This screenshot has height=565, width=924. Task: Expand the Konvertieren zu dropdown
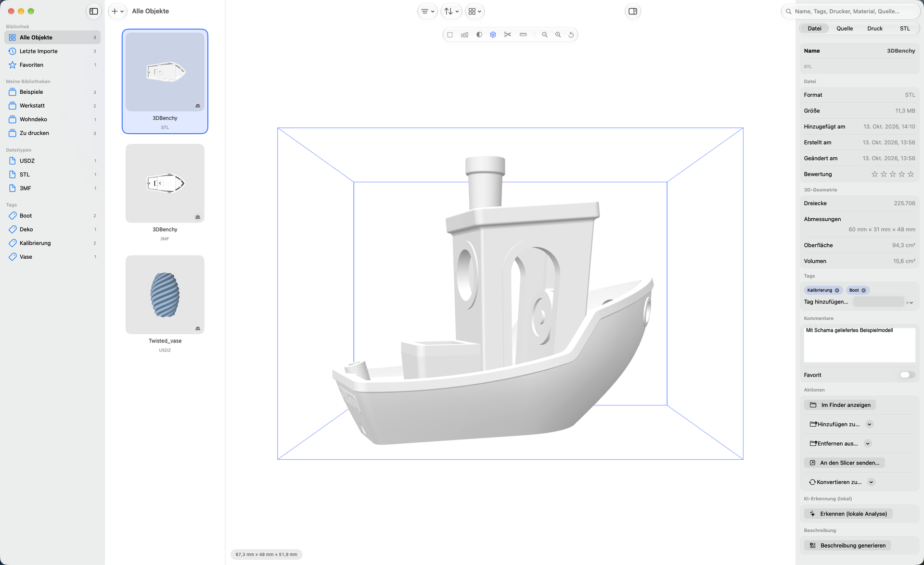click(x=871, y=482)
